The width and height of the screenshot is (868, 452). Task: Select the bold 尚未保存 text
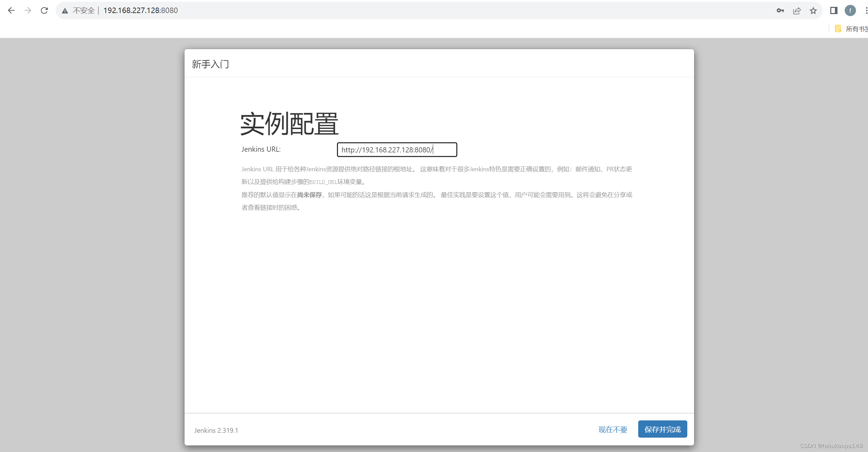point(309,195)
